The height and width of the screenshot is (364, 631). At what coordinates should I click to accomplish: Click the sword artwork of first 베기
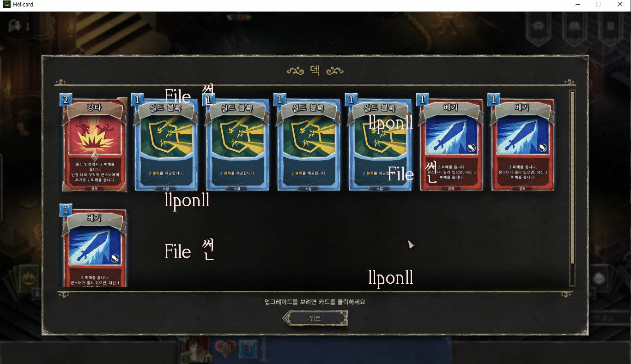[451, 136]
